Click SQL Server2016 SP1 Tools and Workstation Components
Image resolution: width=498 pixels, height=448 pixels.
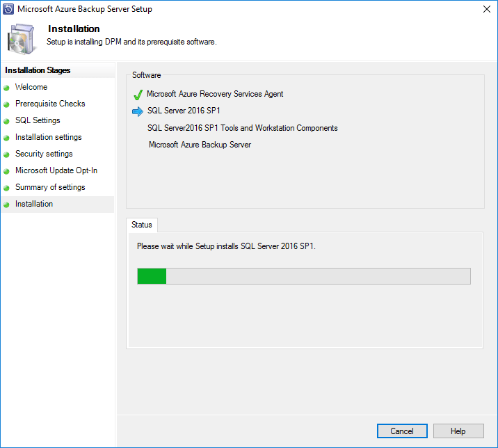click(242, 128)
